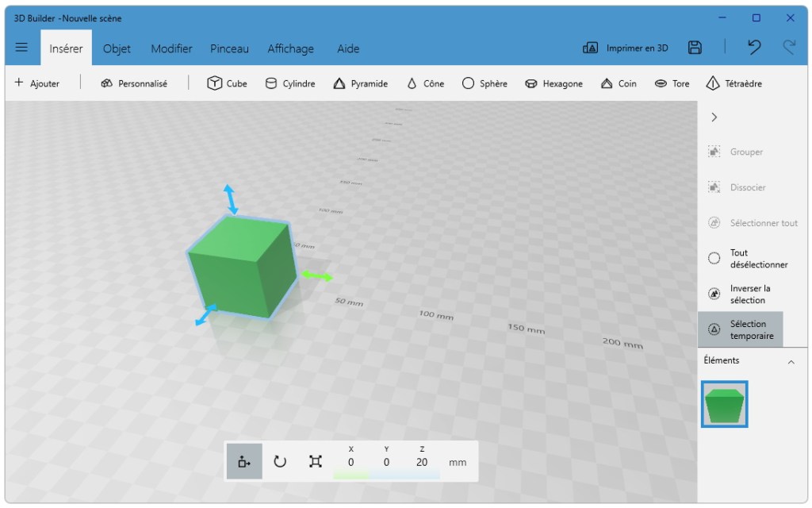Insert a Sphère shape

click(485, 83)
